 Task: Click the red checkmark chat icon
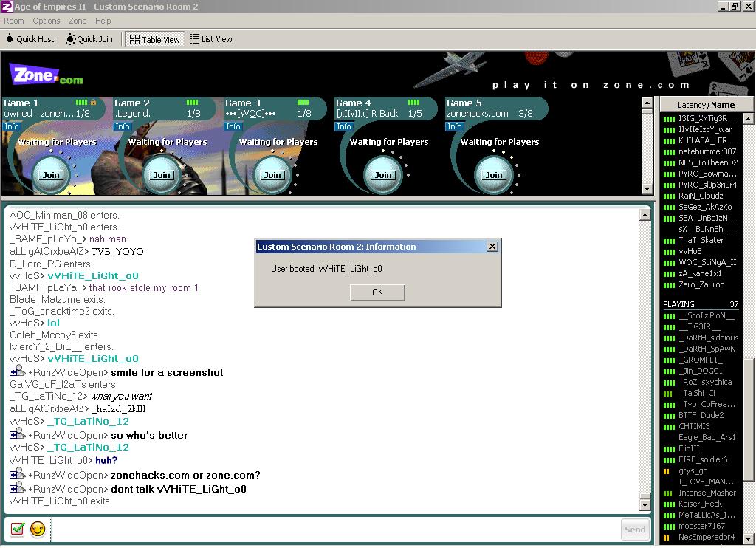click(x=18, y=530)
